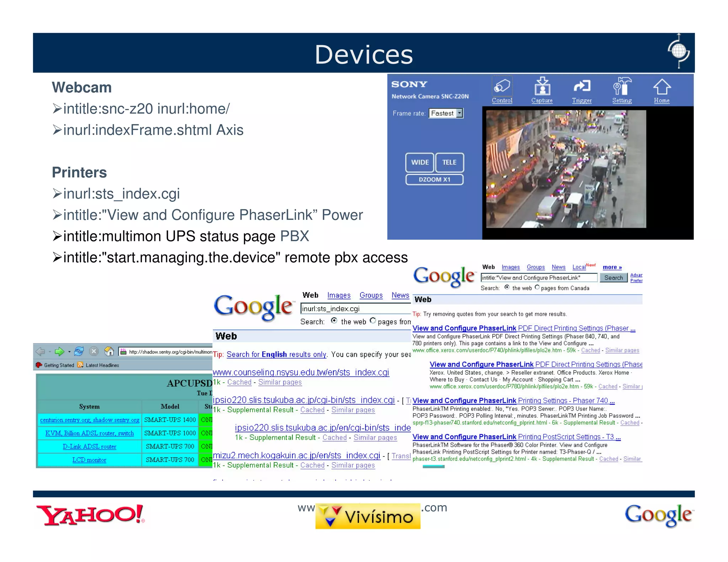Reload page with the refresh icon
The width and height of the screenshot is (728, 562).
point(79,351)
